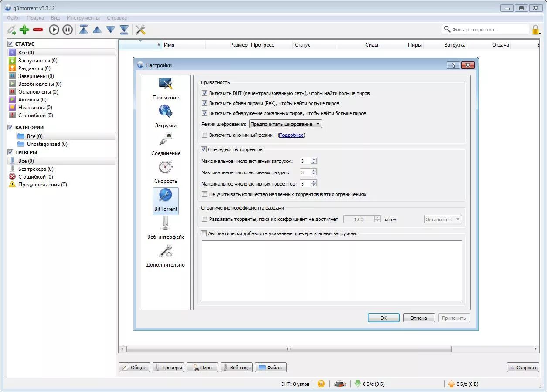
Task: Click the red minus delete torrent icon
Action: [38, 30]
